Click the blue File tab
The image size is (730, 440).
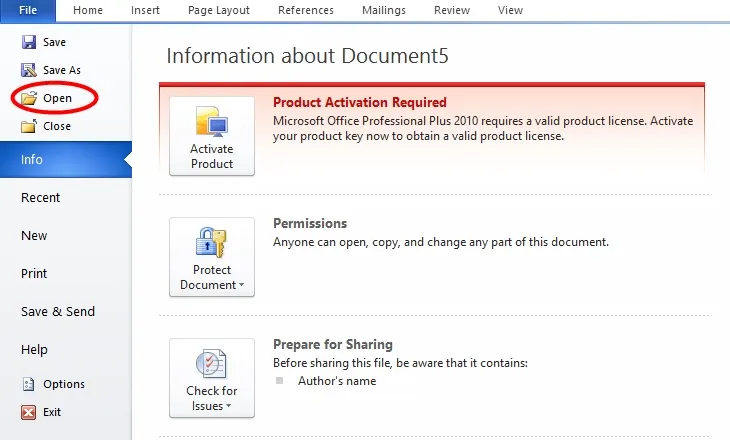coord(28,10)
